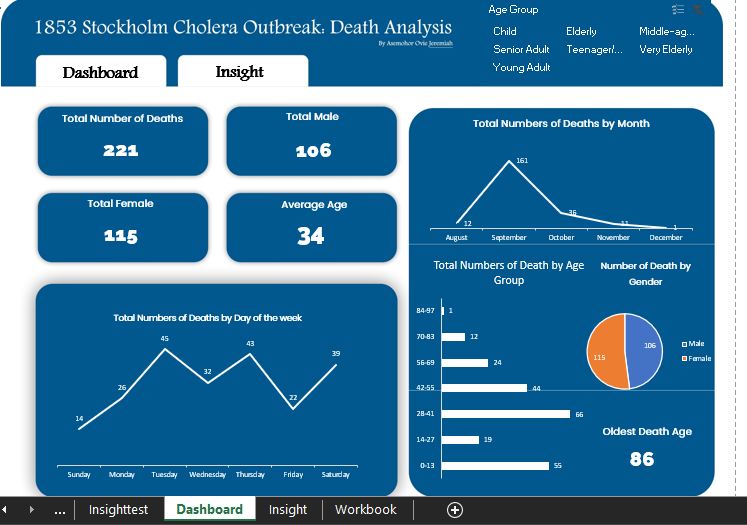The height and width of the screenshot is (525, 747).
Task: Click the Male legend entry
Action: point(693,343)
